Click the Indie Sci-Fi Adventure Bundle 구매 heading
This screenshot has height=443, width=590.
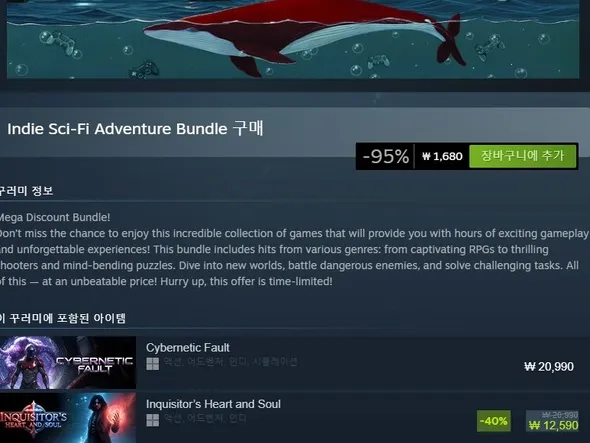click(135, 129)
